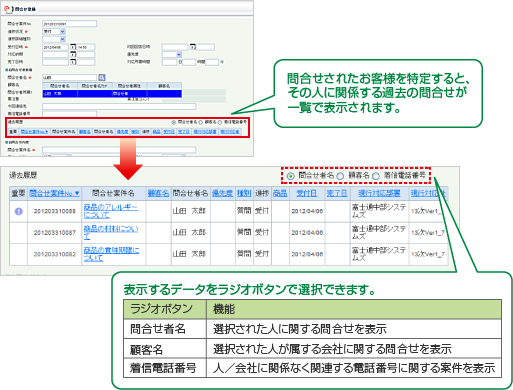Click case number 201203310082 cell
Screen dimensions: 513x390
pyautogui.click(x=55, y=254)
